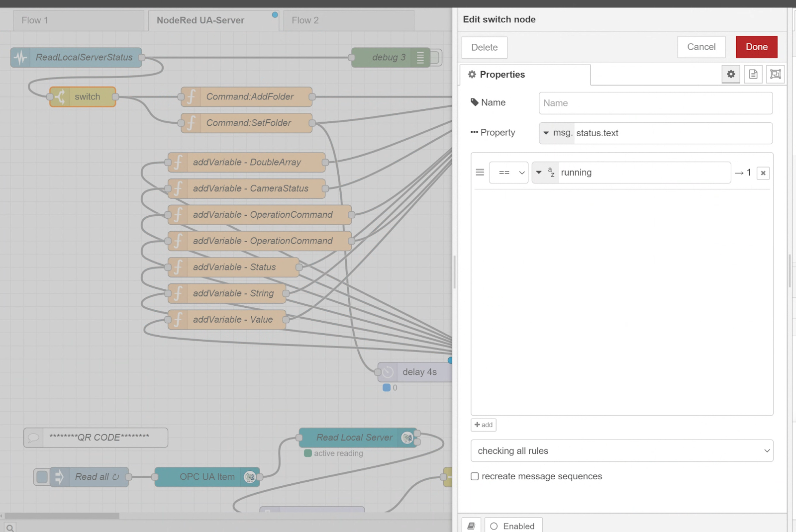Screen dimensions: 796x532
Task: Click addVariable - DoubleArray function icon
Action: pyautogui.click(x=178, y=162)
